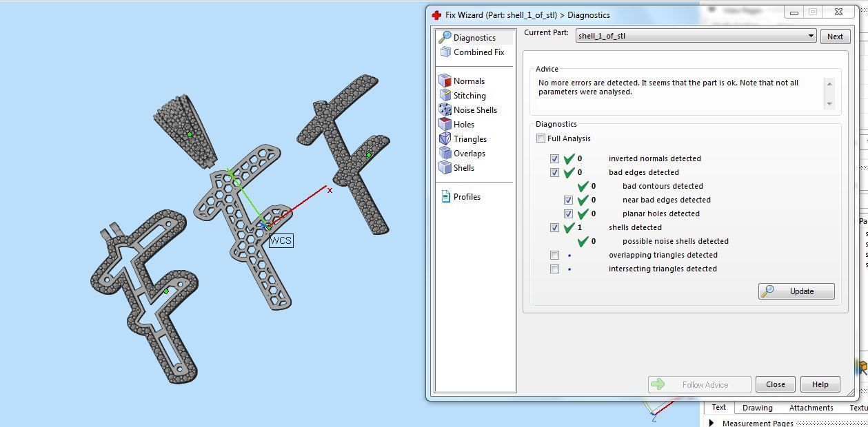
Task: Close Fix Wizard window with X
Action: (x=838, y=12)
